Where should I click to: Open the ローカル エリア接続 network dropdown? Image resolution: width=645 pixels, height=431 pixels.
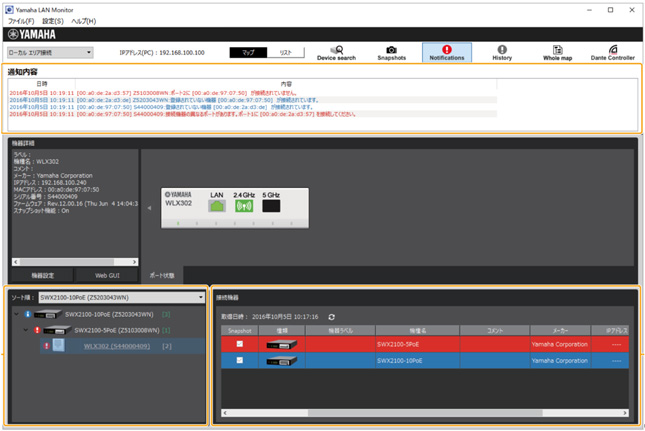(49, 52)
